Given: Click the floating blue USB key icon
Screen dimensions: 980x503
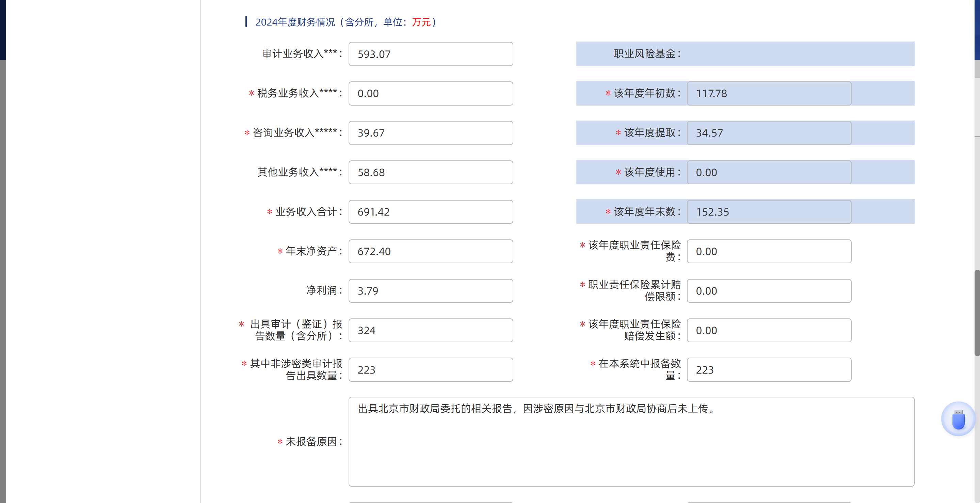Looking at the screenshot, I should pos(958,419).
